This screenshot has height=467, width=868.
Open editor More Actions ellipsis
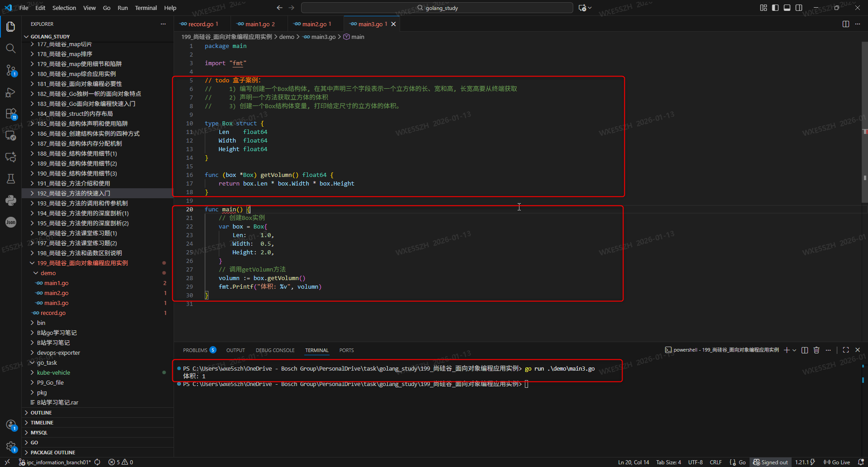point(858,24)
